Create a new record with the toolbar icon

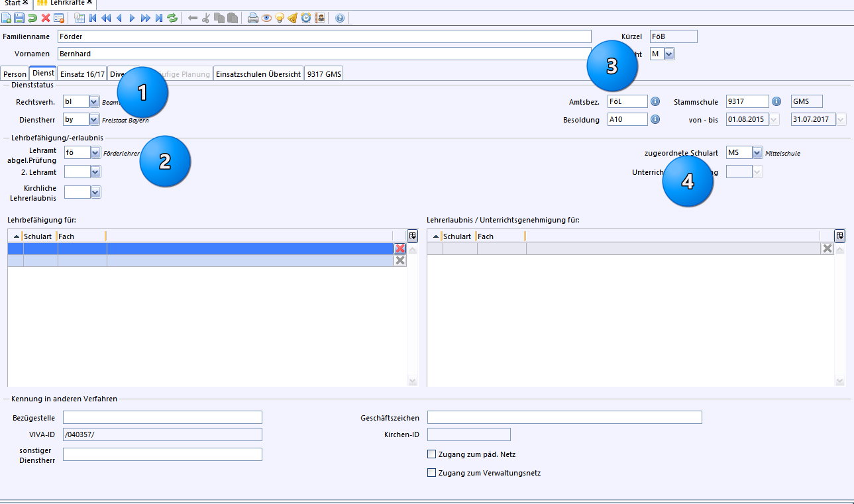(6, 18)
